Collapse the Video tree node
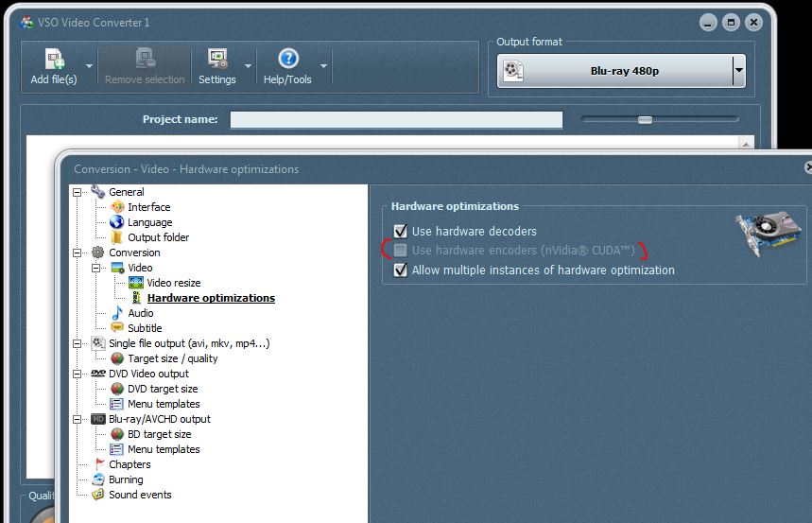 [96, 268]
